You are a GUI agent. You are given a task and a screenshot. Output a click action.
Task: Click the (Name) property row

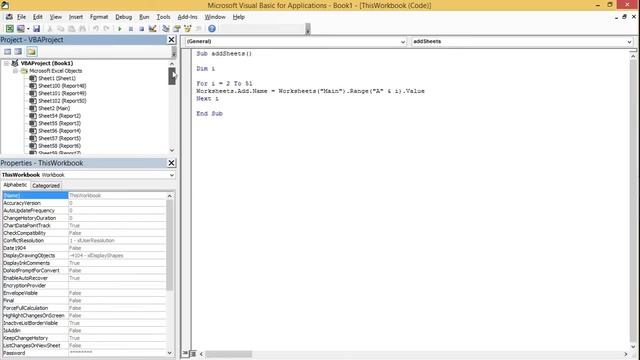click(x=84, y=196)
